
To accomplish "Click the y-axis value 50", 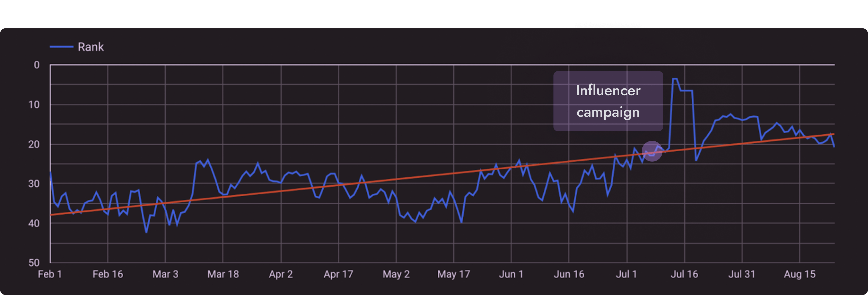I will 34,263.
